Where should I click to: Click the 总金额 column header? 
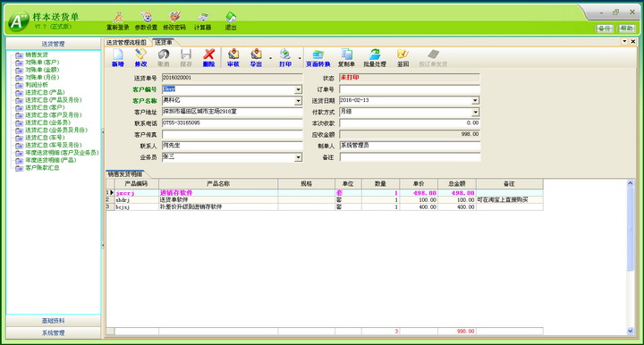pyautogui.click(x=457, y=184)
